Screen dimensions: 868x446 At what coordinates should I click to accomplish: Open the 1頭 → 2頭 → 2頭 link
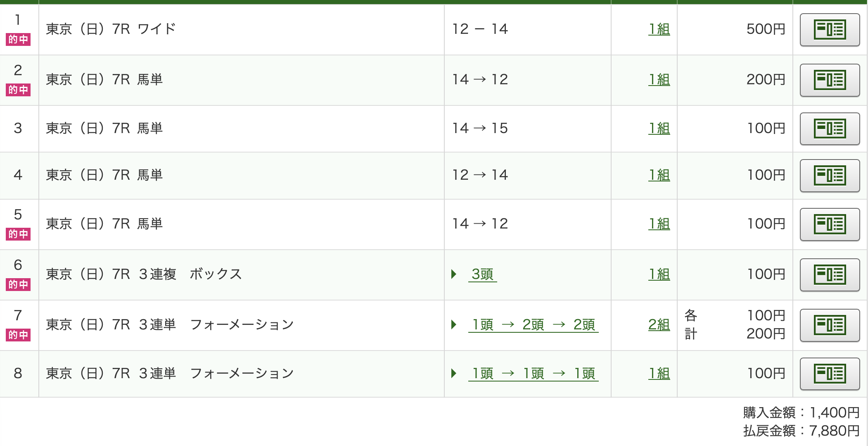click(x=533, y=324)
